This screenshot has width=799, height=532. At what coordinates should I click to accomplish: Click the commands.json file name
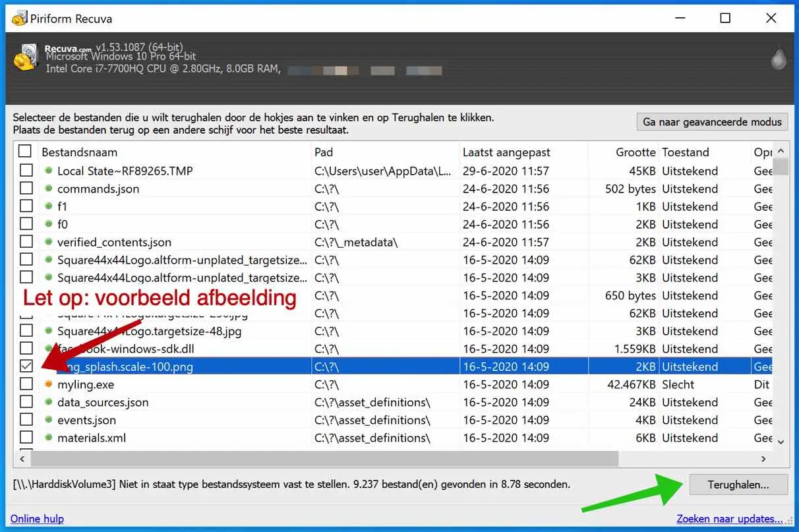coord(98,189)
